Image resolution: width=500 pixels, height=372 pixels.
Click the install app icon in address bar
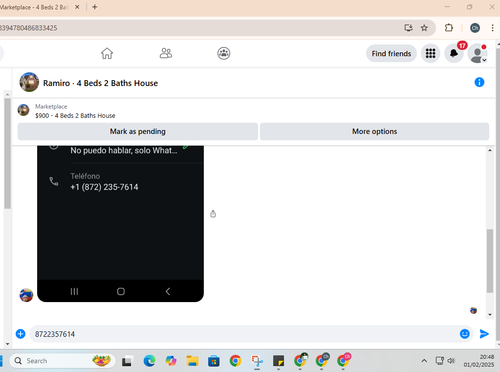(408, 28)
